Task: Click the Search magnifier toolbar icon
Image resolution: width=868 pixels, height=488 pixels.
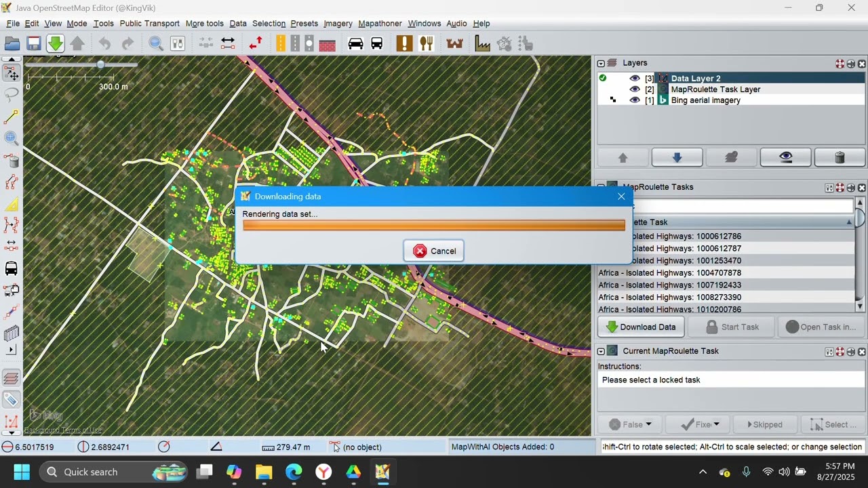Action: (156, 43)
